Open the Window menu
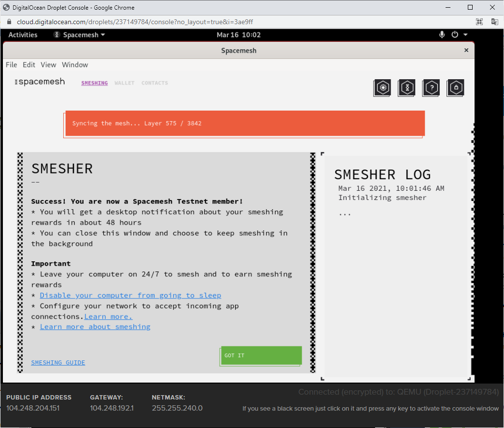504x428 pixels. (75, 65)
